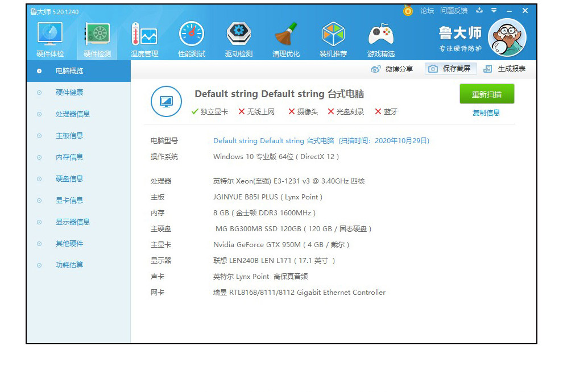Screen dimensions: 563x392
Task: Click the JGINYUE B85I PLUS motherboard text
Action: tap(268, 197)
